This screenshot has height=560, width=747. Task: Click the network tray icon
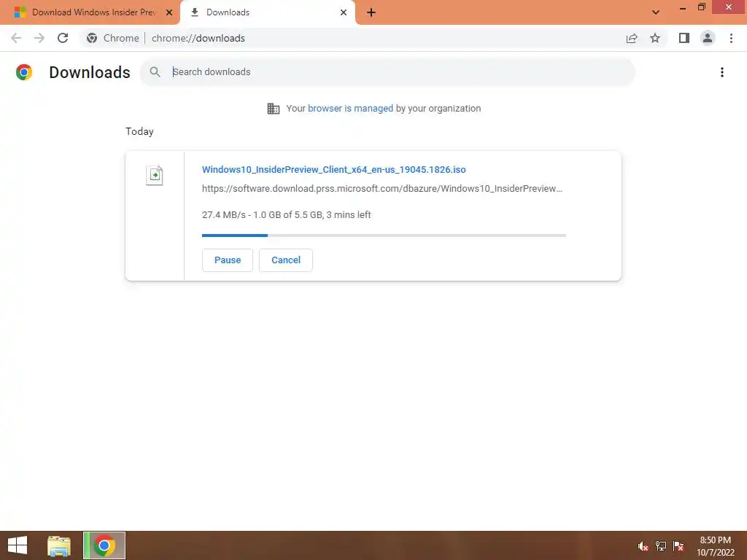[x=661, y=546]
